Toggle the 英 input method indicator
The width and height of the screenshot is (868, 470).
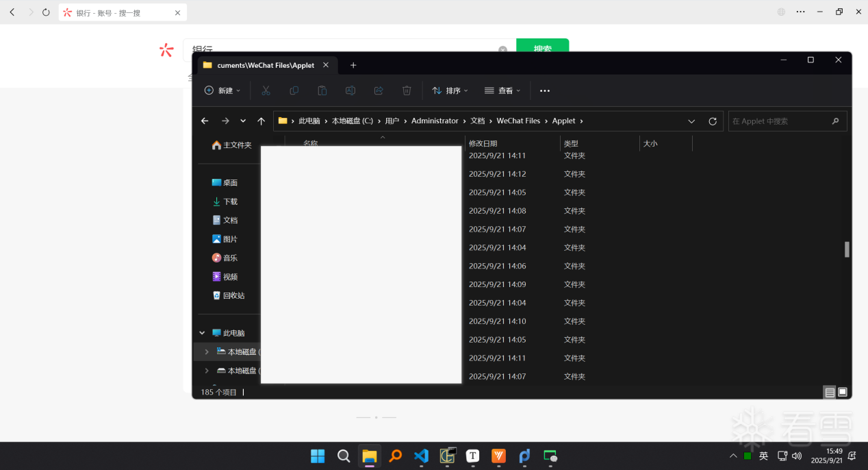pos(764,456)
